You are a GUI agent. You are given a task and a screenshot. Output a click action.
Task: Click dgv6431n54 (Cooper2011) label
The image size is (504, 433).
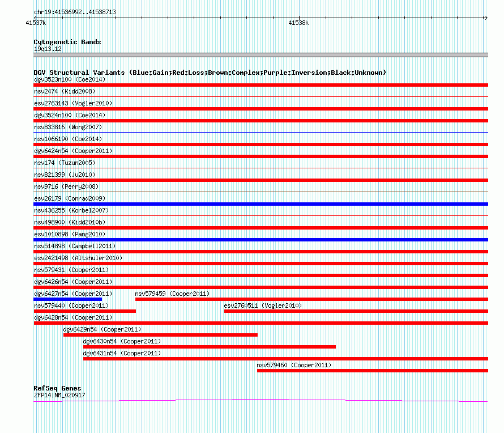122,353
